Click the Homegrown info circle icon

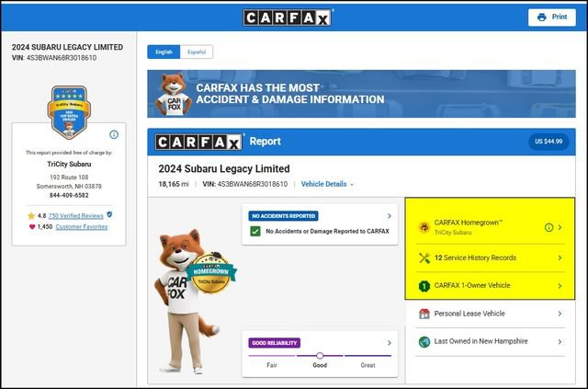[x=548, y=227]
